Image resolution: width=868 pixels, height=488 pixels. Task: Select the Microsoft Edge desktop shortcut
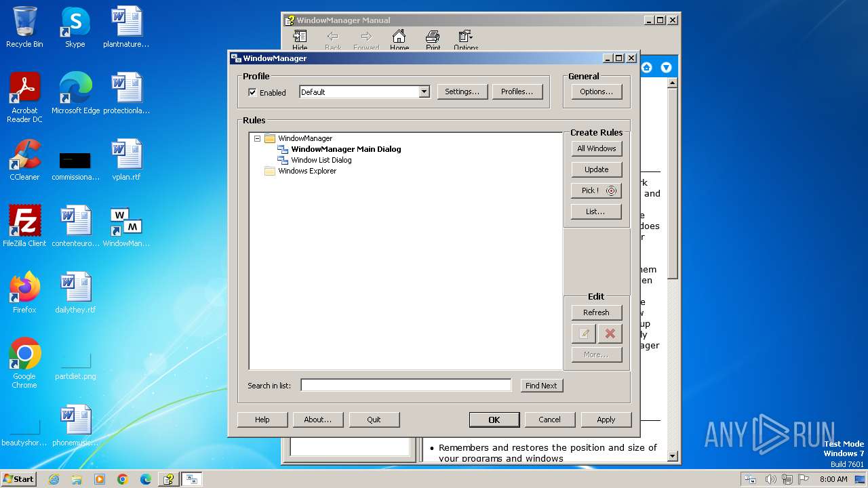tap(75, 94)
